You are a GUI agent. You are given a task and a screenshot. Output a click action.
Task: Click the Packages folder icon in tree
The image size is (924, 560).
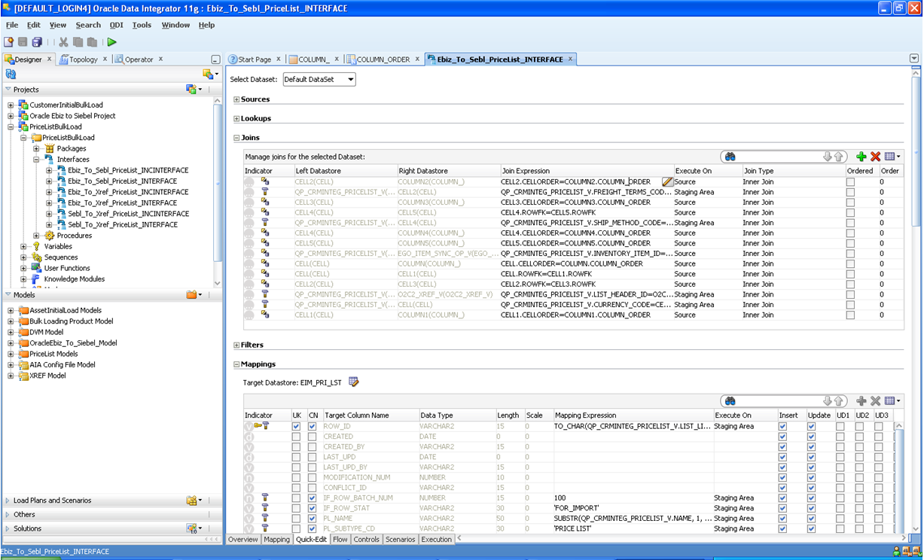[x=50, y=149]
